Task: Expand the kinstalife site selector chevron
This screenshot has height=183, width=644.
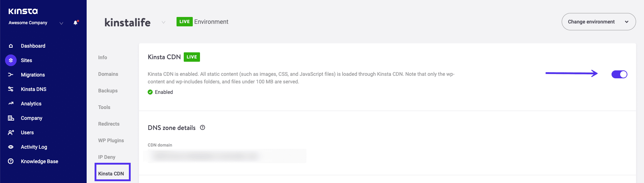Action: 164,22
